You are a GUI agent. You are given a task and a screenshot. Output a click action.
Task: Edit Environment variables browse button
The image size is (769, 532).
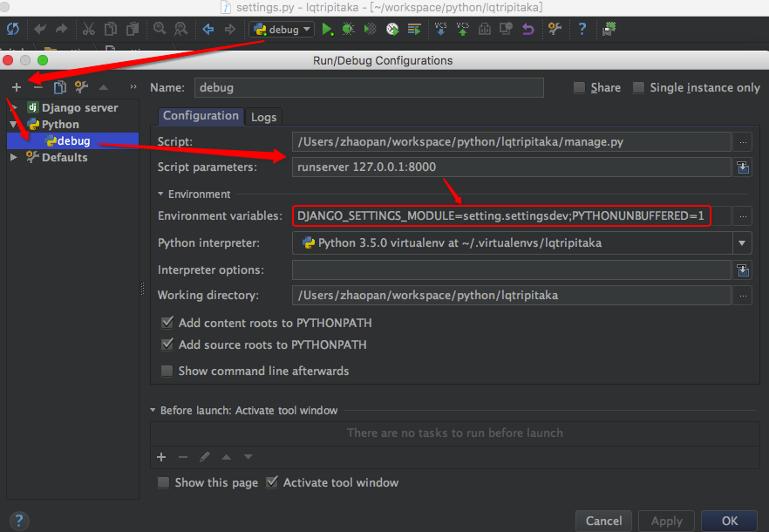click(743, 216)
